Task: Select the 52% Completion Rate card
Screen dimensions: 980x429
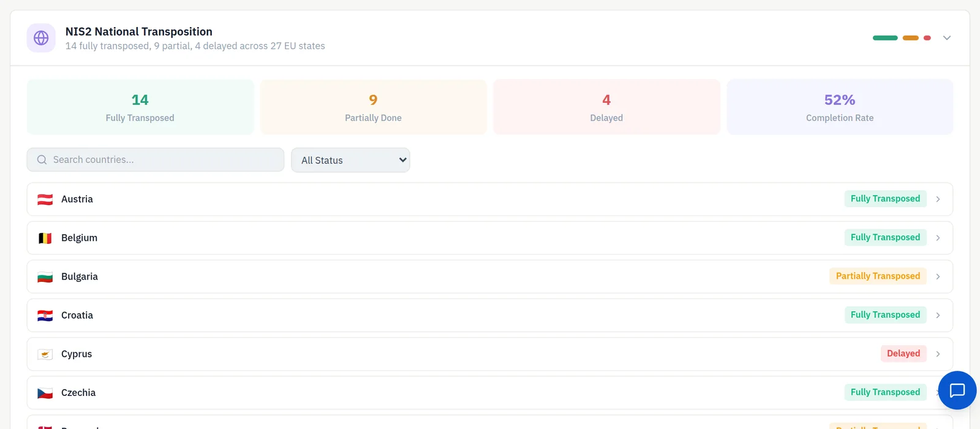Action: coord(840,107)
